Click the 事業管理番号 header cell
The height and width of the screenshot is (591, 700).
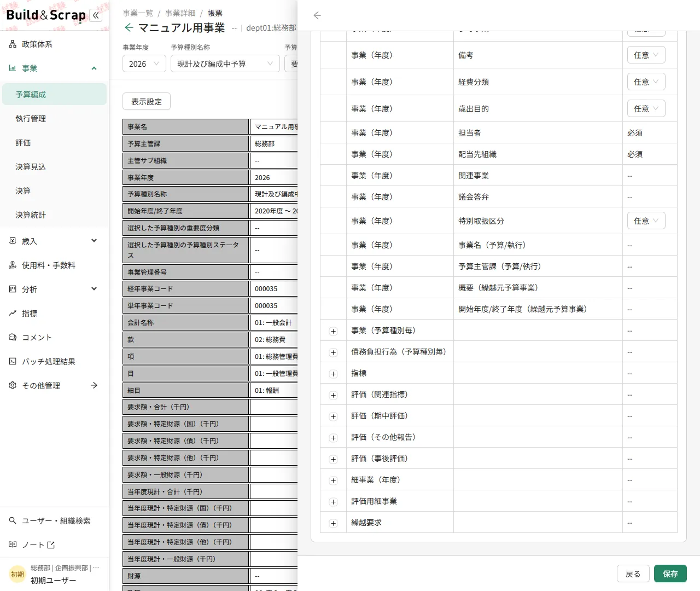[186, 273]
